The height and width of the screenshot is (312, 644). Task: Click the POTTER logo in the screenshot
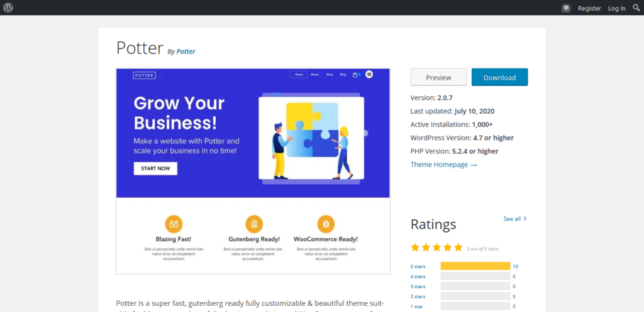tap(144, 75)
